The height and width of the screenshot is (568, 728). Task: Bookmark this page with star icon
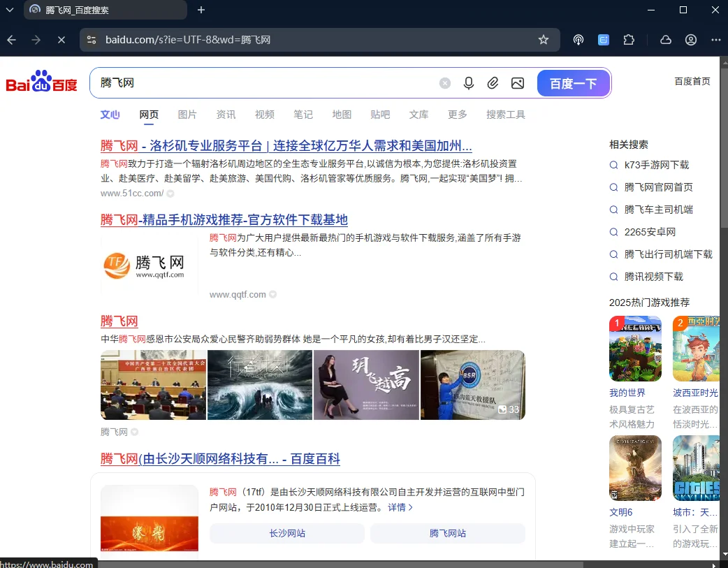544,40
